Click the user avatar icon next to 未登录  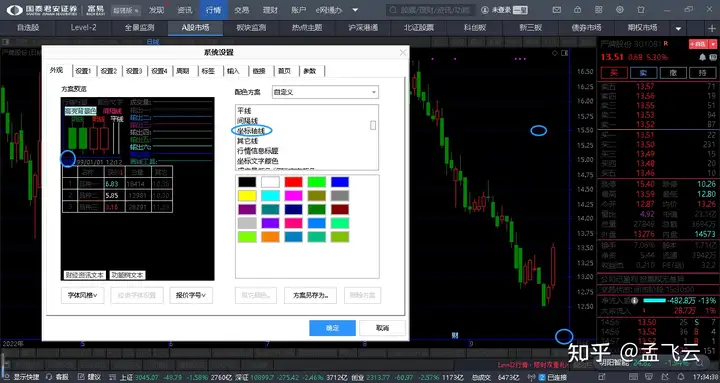click(485, 10)
